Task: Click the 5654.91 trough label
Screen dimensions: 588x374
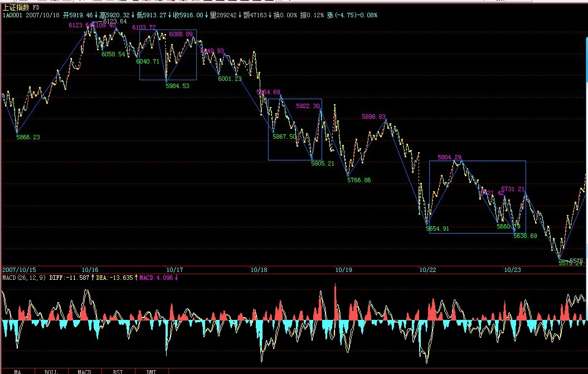Action: [x=438, y=229]
